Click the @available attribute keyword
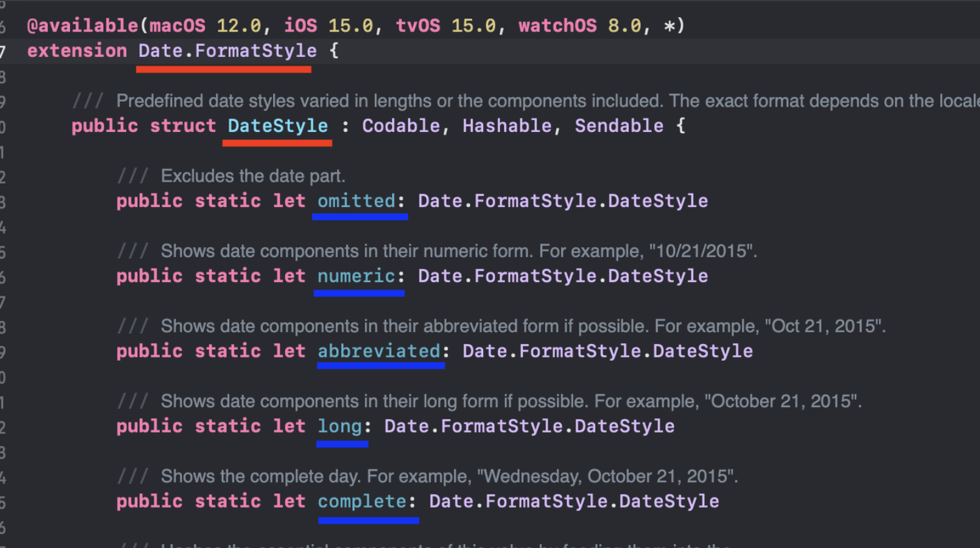The width and height of the screenshot is (980, 548). point(82,26)
